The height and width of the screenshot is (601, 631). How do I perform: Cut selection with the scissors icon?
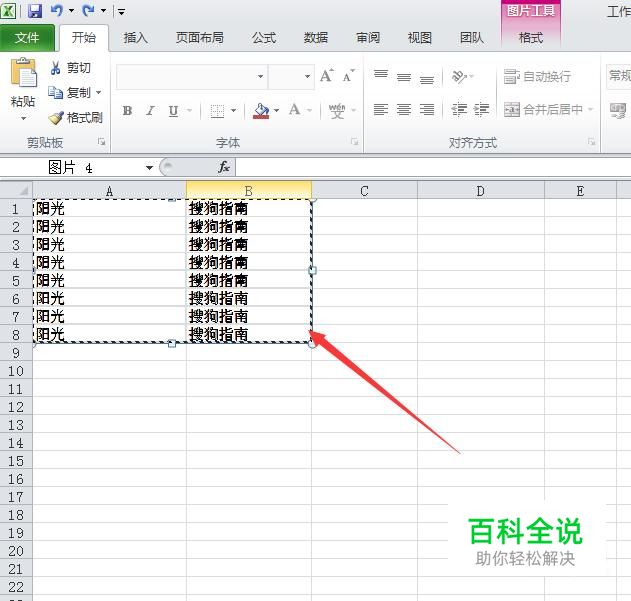(x=56, y=68)
